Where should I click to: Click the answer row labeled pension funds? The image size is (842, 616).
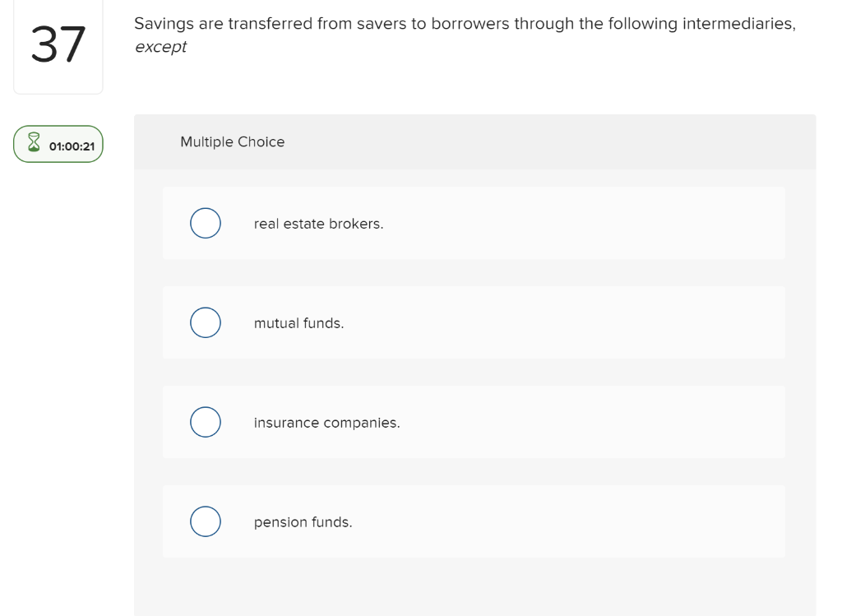(x=473, y=521)
